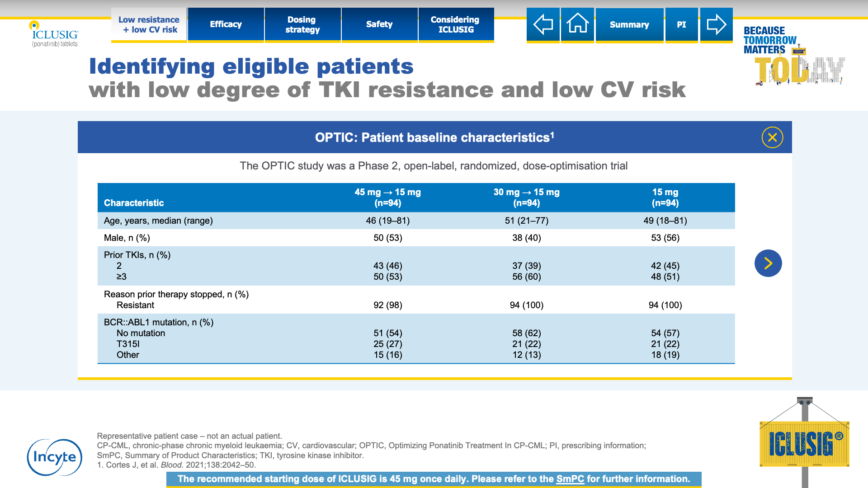Click the value 46 (19–81)
Viewport: 868px width, 488px height.
pyautogui.click(x=388, y=221)
